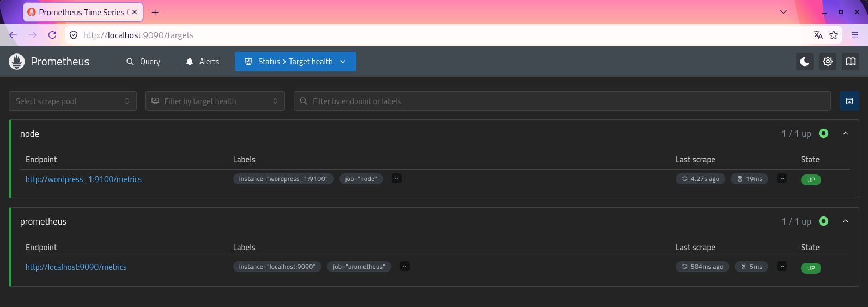Expand labels for wordpress_1:9100 target
The image size is (868, 307).
397,178
